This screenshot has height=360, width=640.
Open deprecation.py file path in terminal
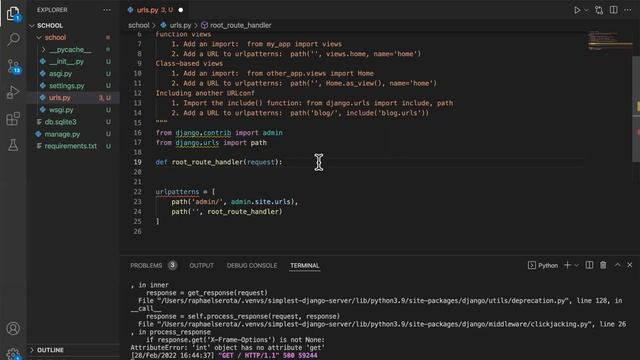[363, 300]
